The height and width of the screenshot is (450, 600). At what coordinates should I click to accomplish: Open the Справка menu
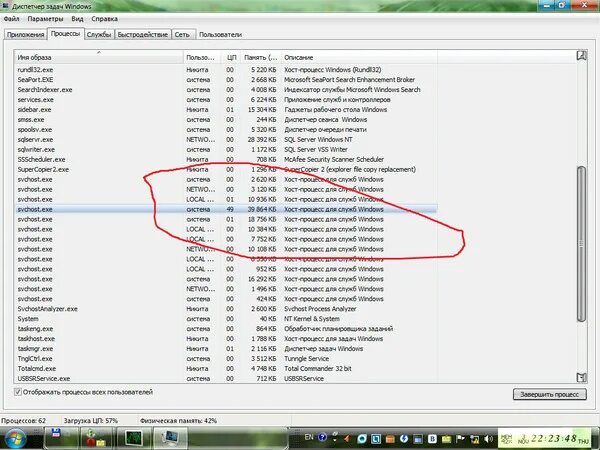(104, 19)
